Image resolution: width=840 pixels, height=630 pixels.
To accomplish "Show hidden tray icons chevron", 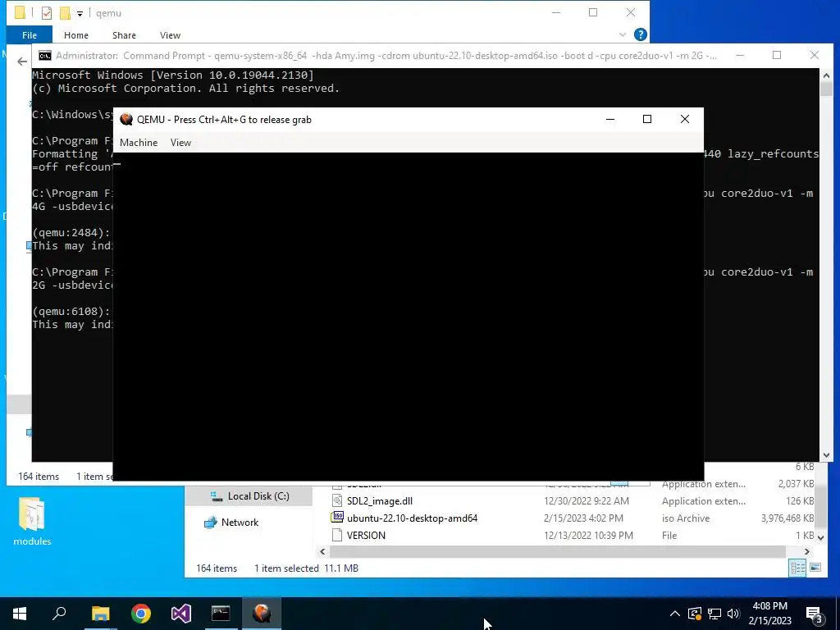I will point(675,614).
